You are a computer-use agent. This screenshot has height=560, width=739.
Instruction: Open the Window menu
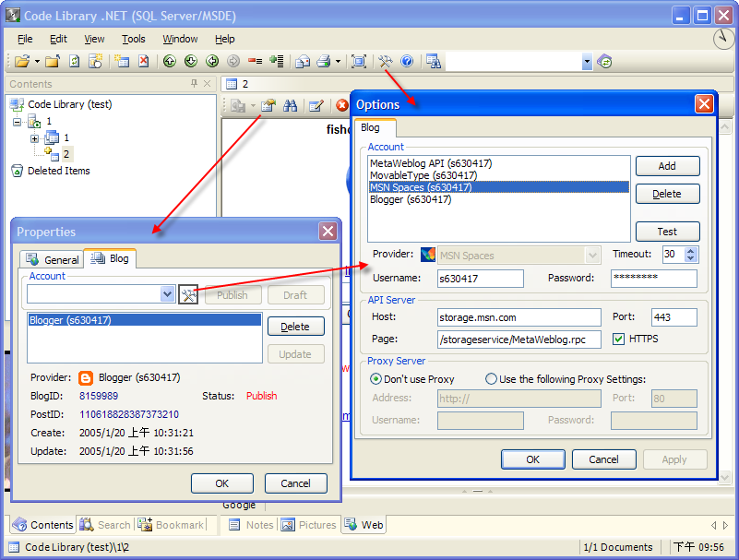[x=180, y=39]
